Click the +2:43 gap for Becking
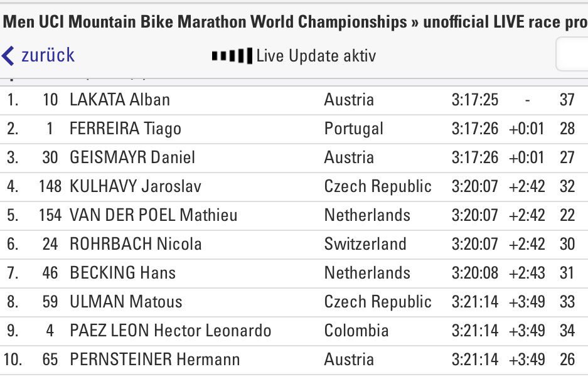This screenshot has height=379, width=588. pyautogui.click(x=527, y=274)
